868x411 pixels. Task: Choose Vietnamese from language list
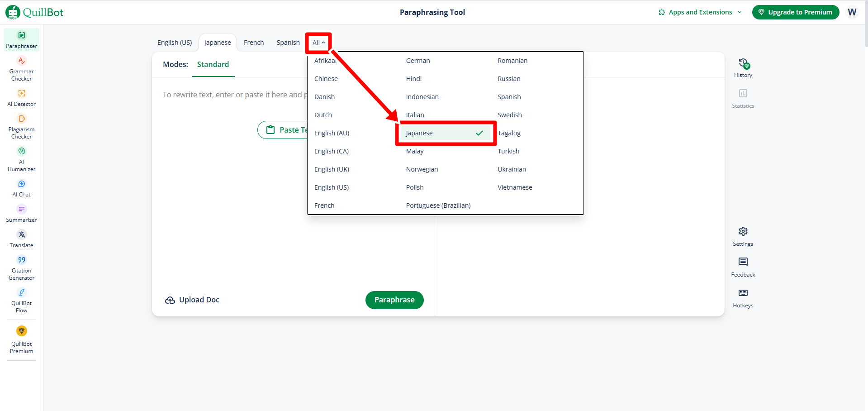(x=537, y=187)
